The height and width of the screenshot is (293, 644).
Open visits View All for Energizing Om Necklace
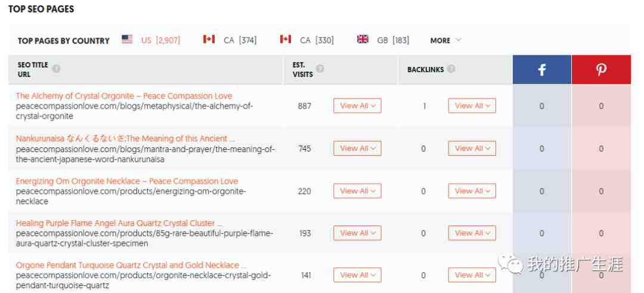(357, 191)
